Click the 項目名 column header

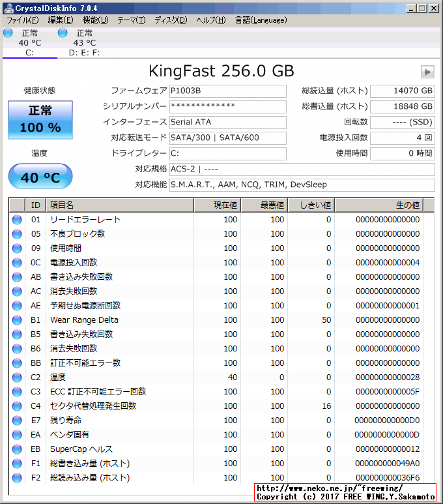tap(120, 205)
